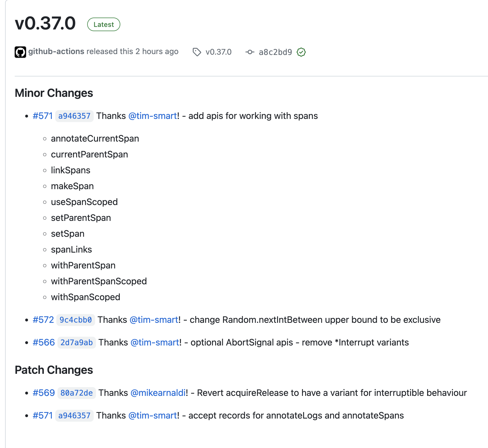
Task: Open commit a8c2bd9 in release header
Action: 275,52
